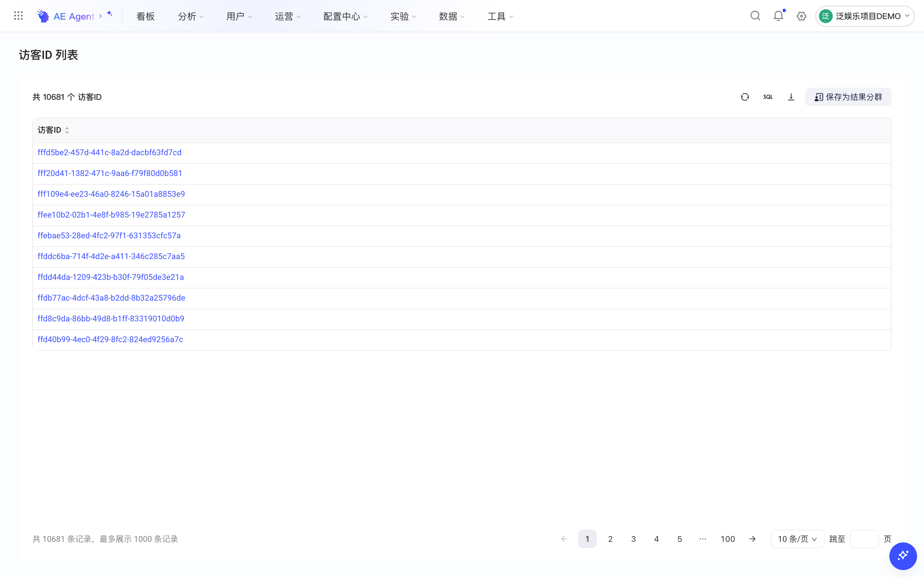Open visitor ID starting with fffd5be2
This screenshot has height=577, width=924.
[110, 152]
